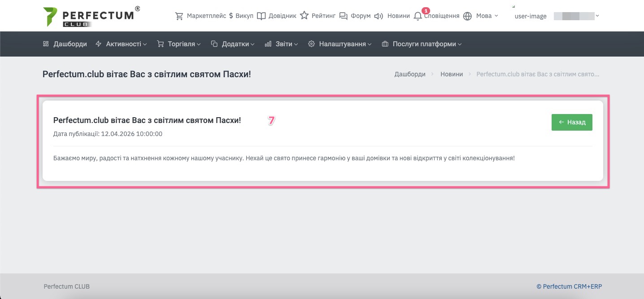Open the Форум chat bubbles icon
Viewport: 644px width, 299px height.
(344, 16)
